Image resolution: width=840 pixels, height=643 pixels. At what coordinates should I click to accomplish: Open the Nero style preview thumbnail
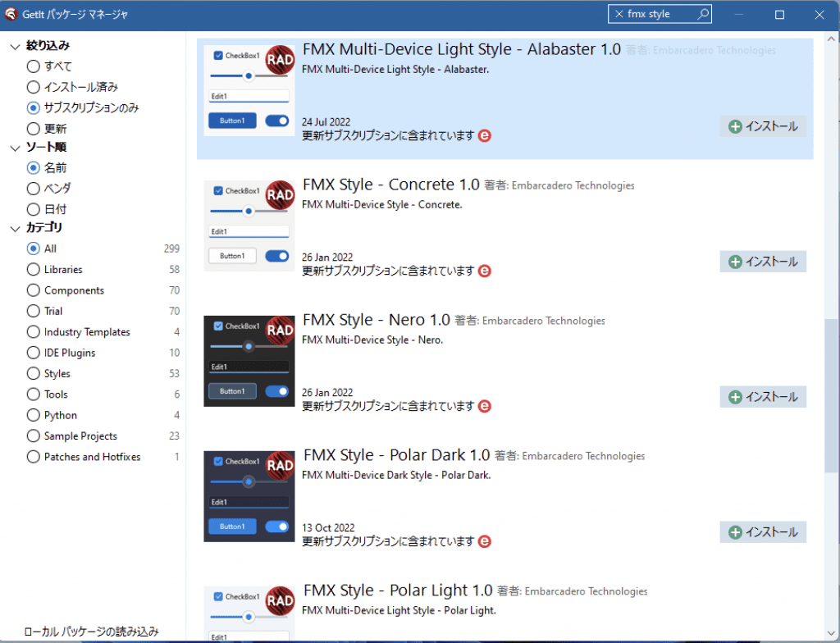pos(249,361)
